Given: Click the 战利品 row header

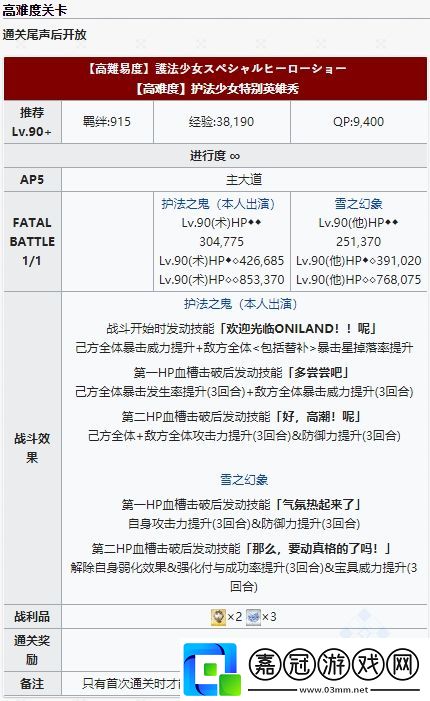Looking at the screenshot, I should [x=32, y=617].
